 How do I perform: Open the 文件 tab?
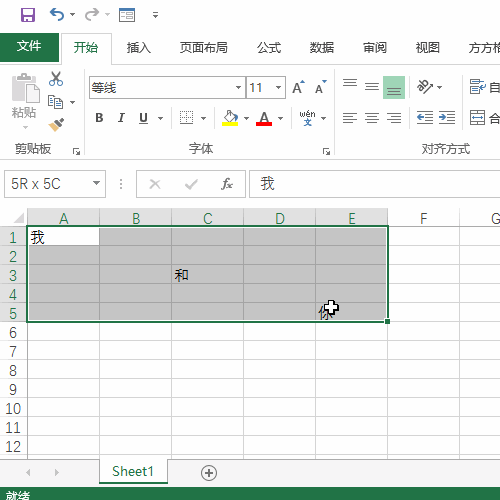click(x=29, y=47)
